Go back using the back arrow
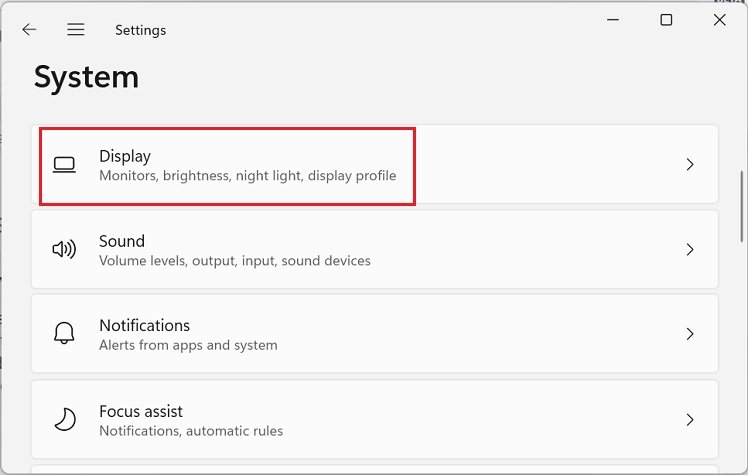The image size is (748, 475). coord(29,30)
